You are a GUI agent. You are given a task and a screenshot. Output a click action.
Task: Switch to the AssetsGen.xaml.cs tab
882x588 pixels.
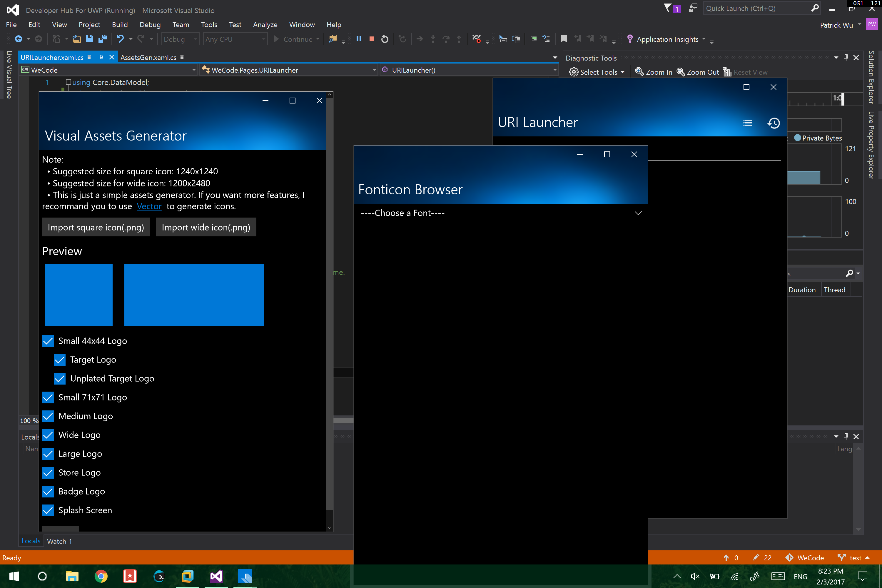(148, 57)
